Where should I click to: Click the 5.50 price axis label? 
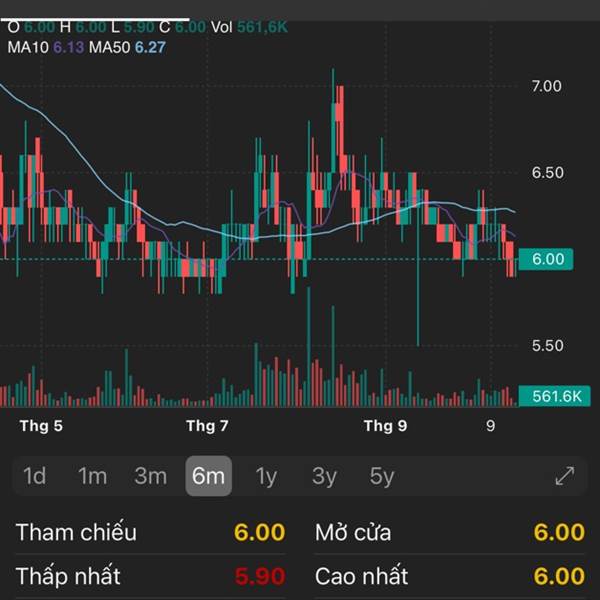tap(548, 346)
